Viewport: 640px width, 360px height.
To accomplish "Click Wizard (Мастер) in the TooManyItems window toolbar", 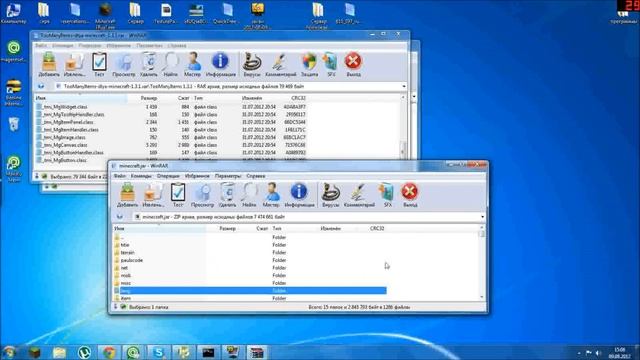I will pos(193,64).
